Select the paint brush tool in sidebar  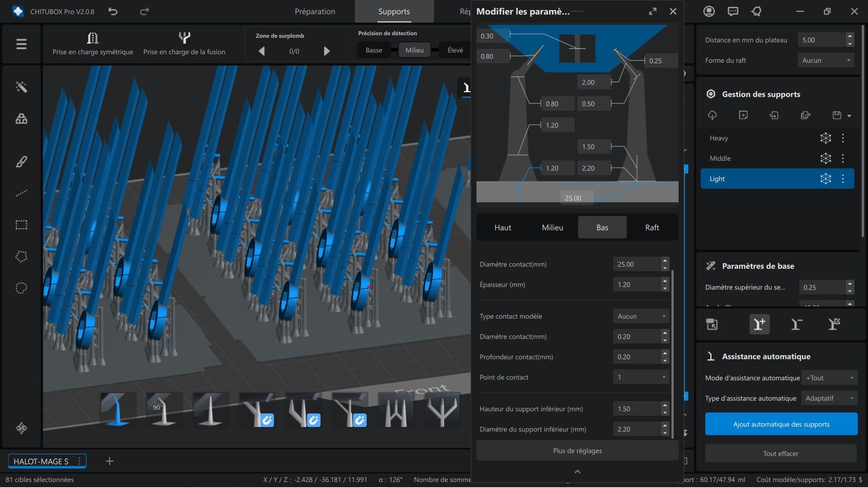tap(21, 161)
